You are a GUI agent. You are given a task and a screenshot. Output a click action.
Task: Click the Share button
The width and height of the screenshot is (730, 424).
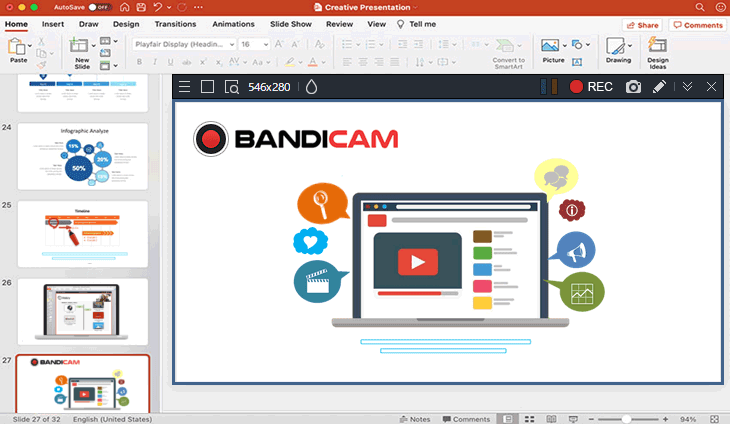[x=642, y=25]
